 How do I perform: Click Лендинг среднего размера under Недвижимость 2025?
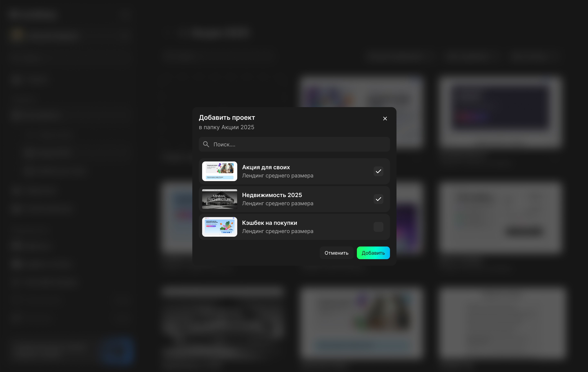(x=277, y=203)
